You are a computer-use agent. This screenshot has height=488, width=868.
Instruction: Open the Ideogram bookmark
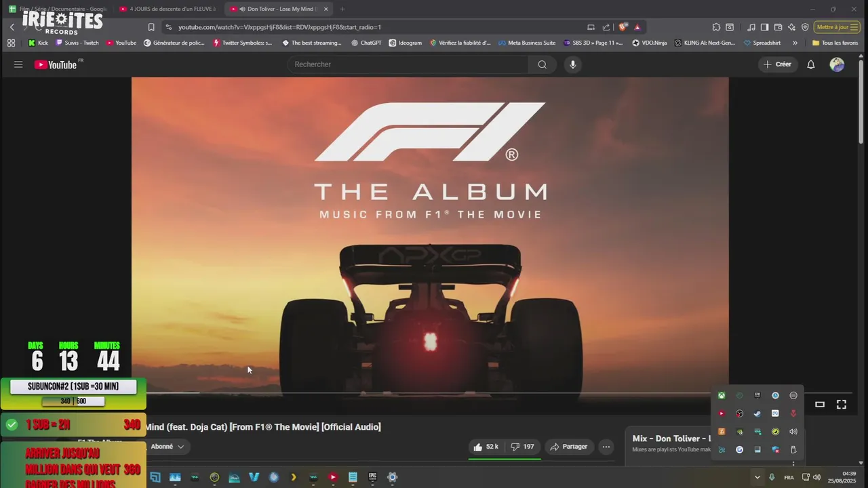coord(405,43)
